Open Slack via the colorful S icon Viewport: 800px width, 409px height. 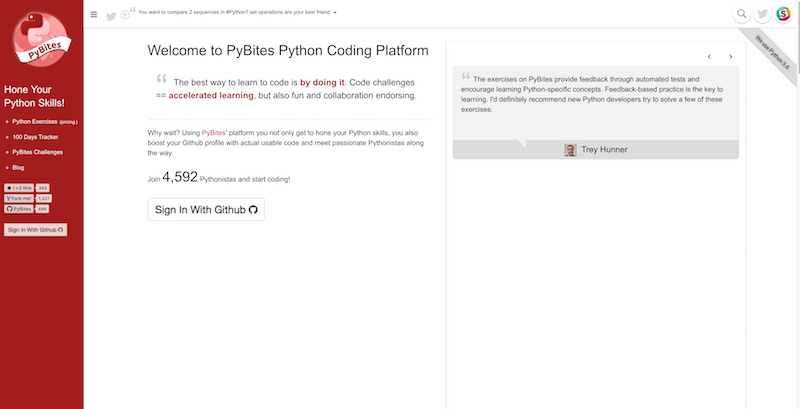point(783,14)
